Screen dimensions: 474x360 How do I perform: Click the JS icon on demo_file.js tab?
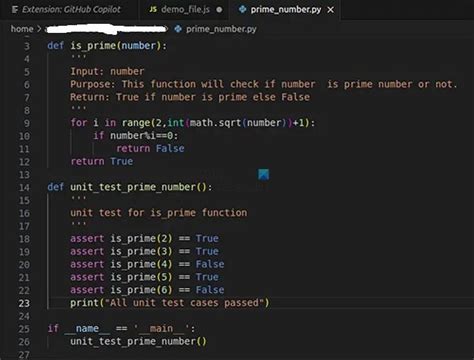coord(153,10)
